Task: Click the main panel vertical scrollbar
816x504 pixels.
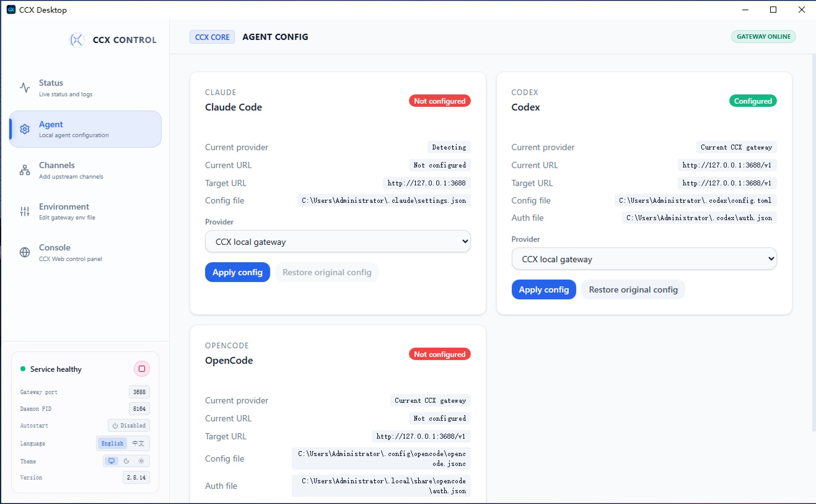Action: (814, 243)
